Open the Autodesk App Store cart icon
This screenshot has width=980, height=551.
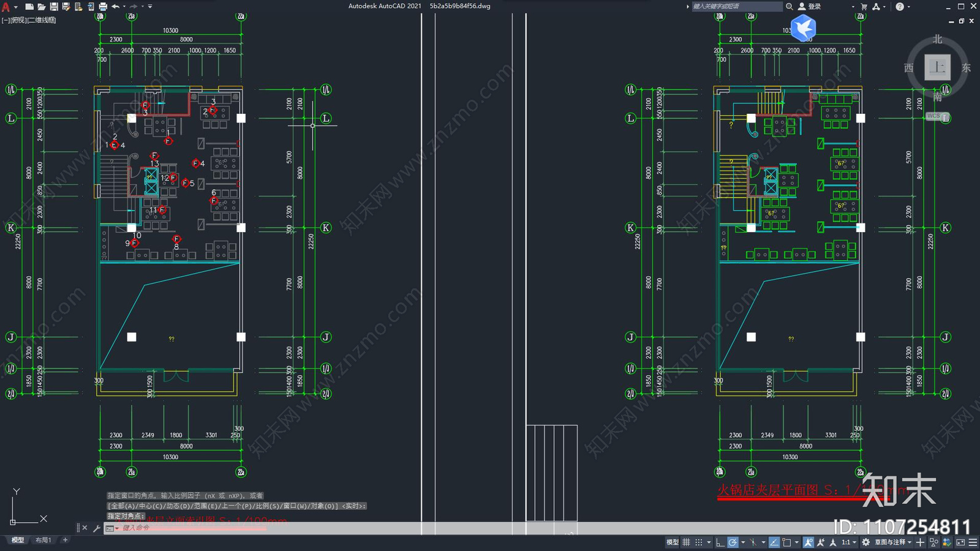tap(864, 7)
